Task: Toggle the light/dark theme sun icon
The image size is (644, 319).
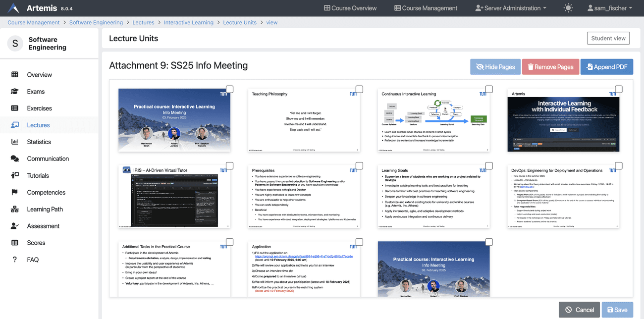Action: coord(568,8)
